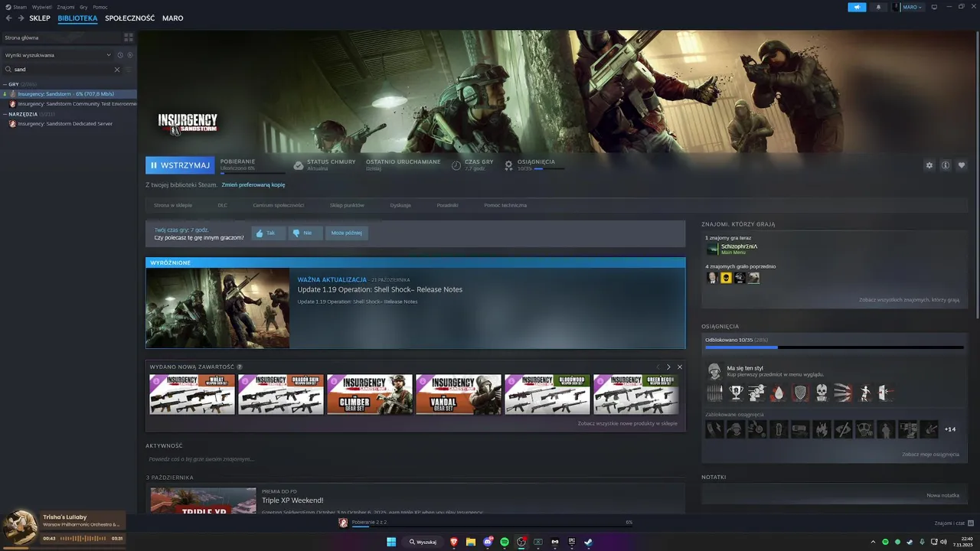The width and height of the screenshot is (980, 551).
Task: Open Steam announcements megaphone button
Action: click(857, 7)
